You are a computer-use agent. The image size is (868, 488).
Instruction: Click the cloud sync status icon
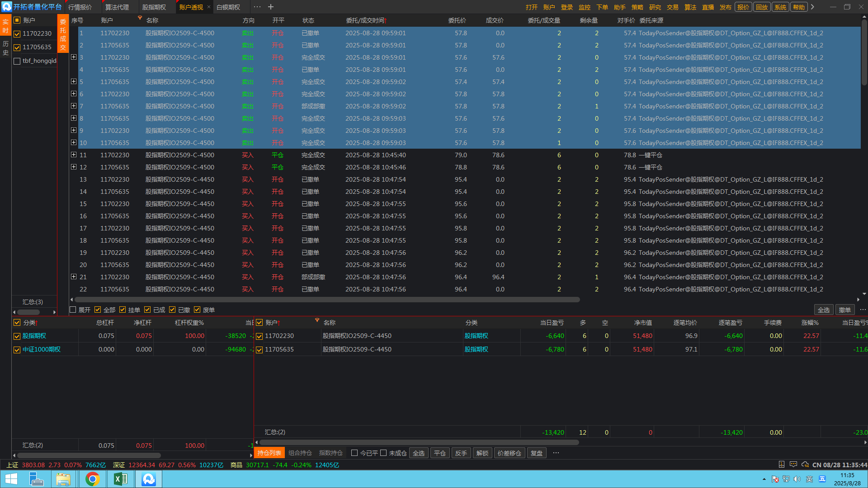pos(805,465)
